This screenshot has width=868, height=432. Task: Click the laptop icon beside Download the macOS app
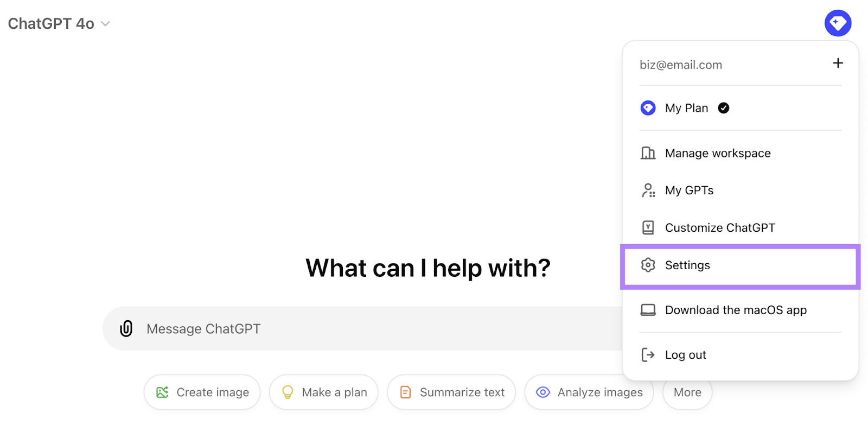pyautogui.click(x=648, y=310)
